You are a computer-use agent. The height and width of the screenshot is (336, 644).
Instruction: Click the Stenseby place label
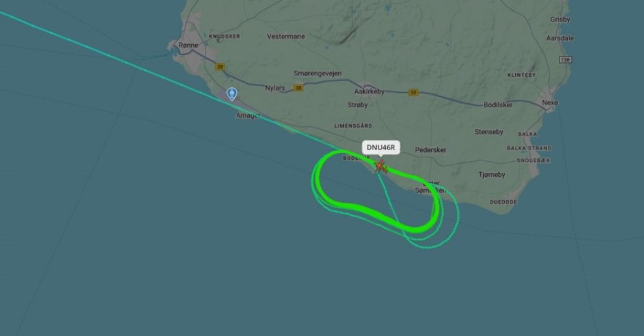tap(489, 132)
